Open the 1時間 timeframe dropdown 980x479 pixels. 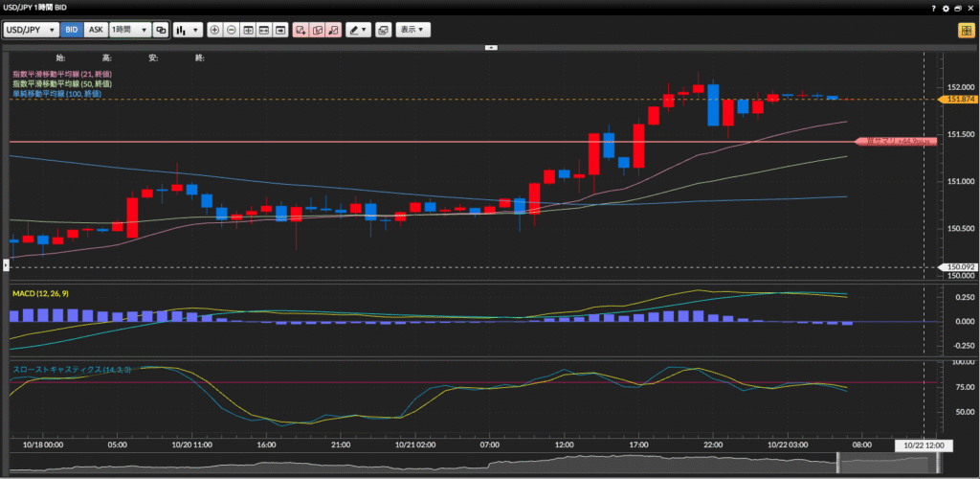click(x=129, y=30)
